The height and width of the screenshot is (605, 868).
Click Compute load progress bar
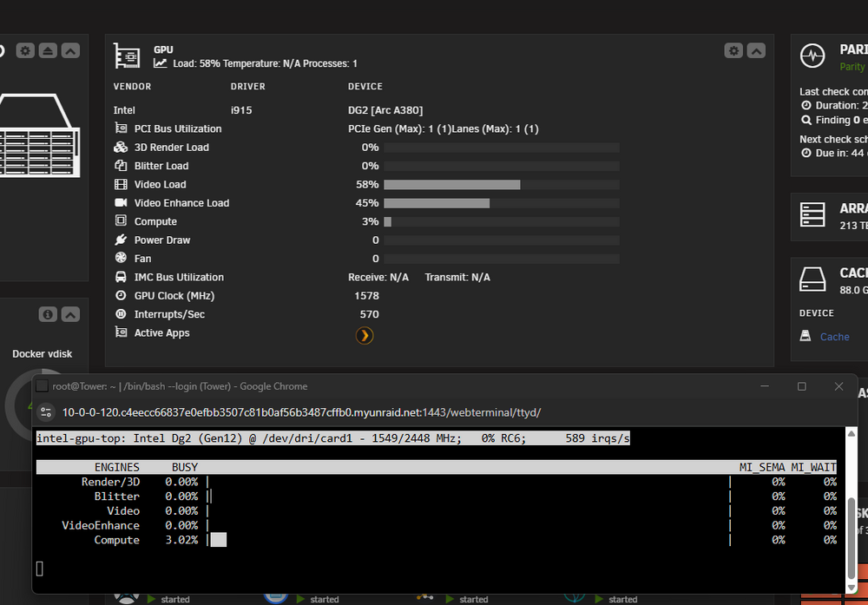click(502, 221)
